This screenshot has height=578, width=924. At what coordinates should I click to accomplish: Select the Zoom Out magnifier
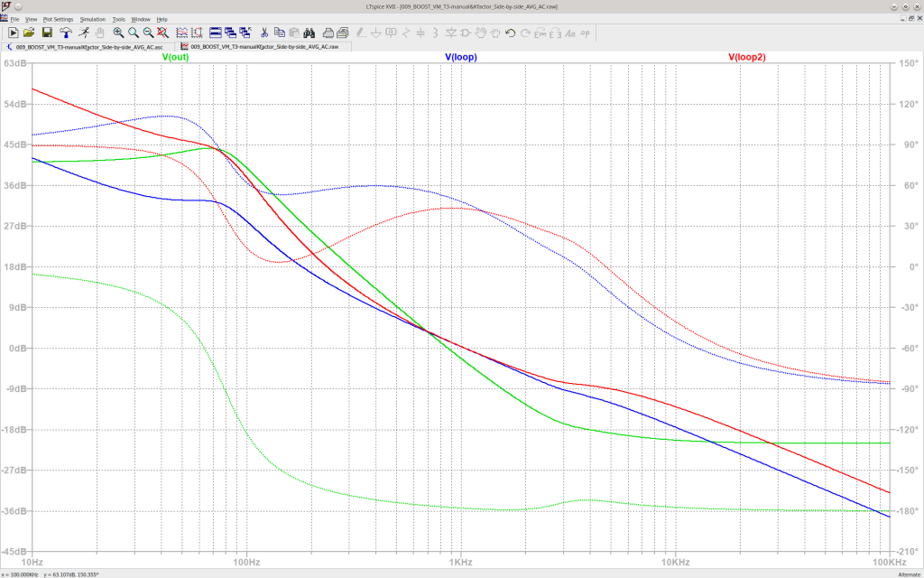[x=149, y=33]
